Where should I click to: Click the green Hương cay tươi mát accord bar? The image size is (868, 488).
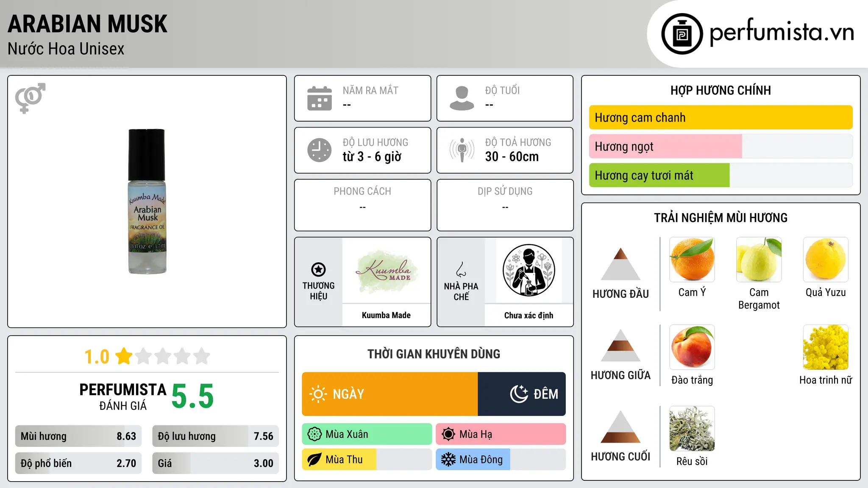click(659, 175)
